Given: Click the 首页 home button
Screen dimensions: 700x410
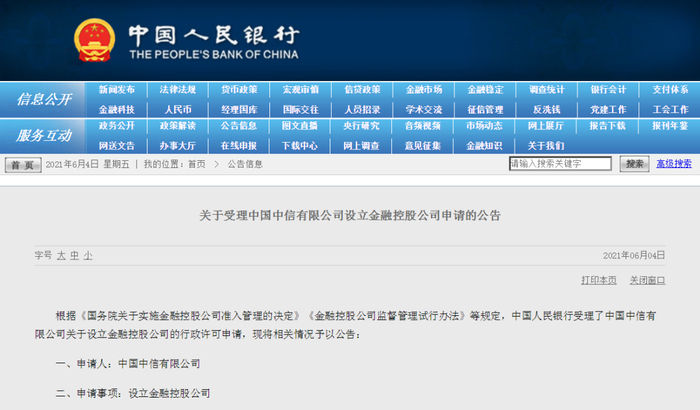Looking at the screenshot, I should 23,165.
